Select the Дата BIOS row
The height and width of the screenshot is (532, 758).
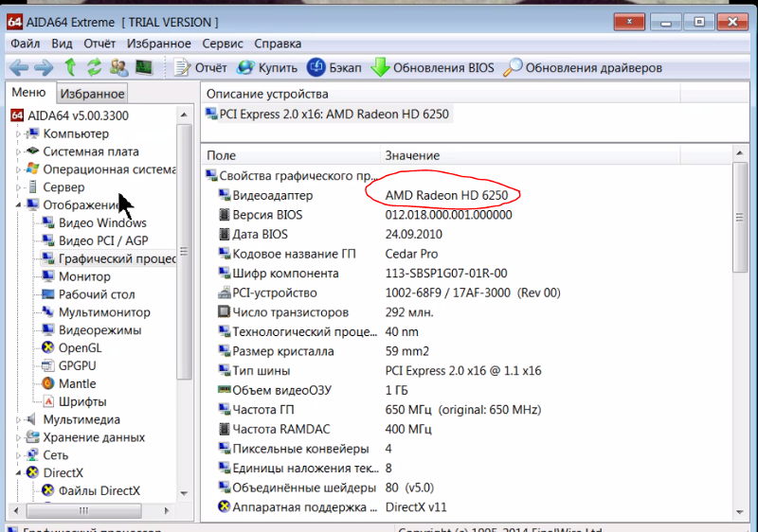(x=466, y=234)
